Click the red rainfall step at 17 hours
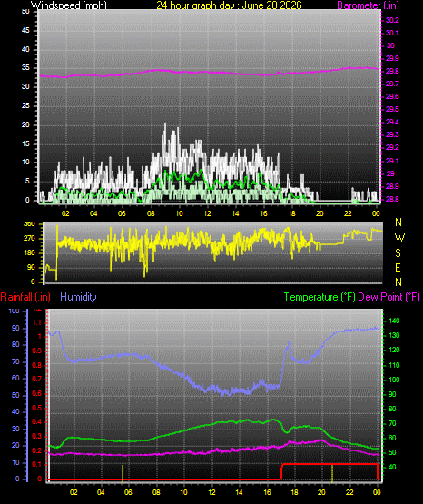The width and height of the screenshot is (423, 504). click(281, 471)
